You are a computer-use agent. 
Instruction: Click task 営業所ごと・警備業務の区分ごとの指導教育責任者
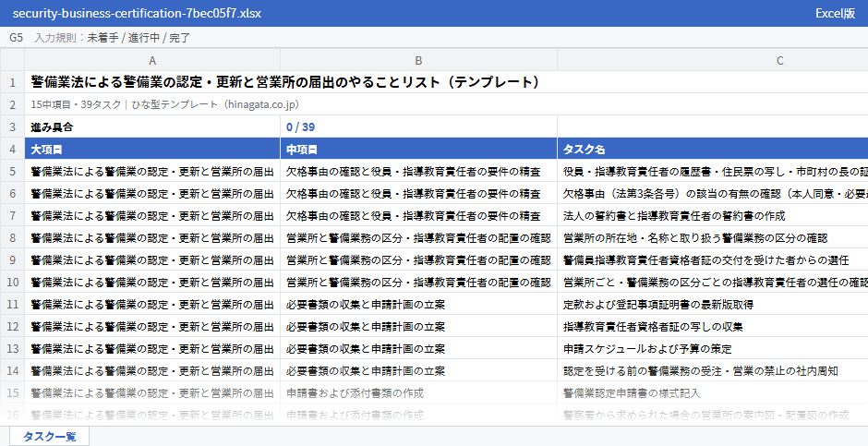[x=713, y=282]
